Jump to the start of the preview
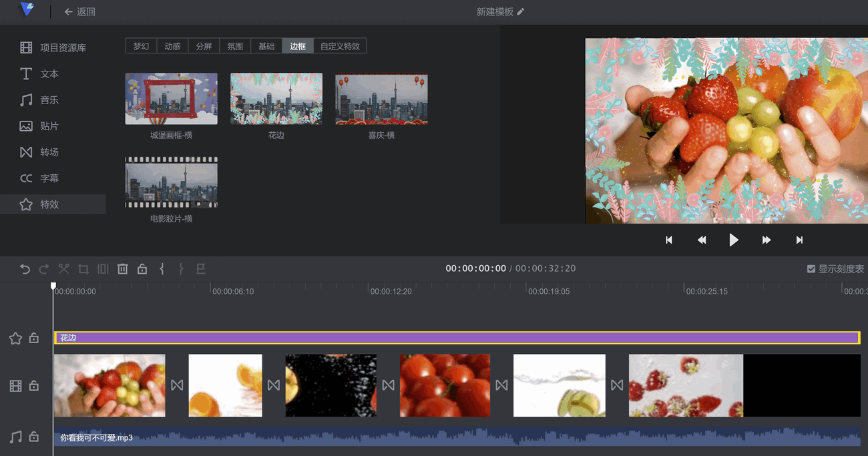The height and width of the screenshot is (456, 868). point(668,240)
